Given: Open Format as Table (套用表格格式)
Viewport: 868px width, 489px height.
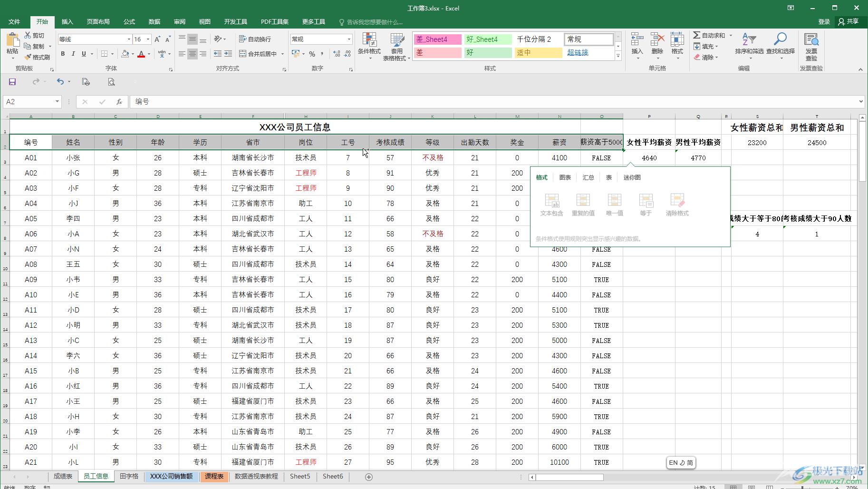Looking at the screenshot, I should pyautogui.click(x=396, y=47).
